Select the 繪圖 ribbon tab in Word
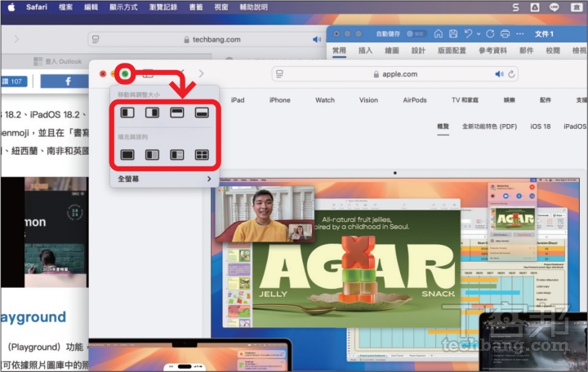588x372 pixels. (x=392, y=51)
